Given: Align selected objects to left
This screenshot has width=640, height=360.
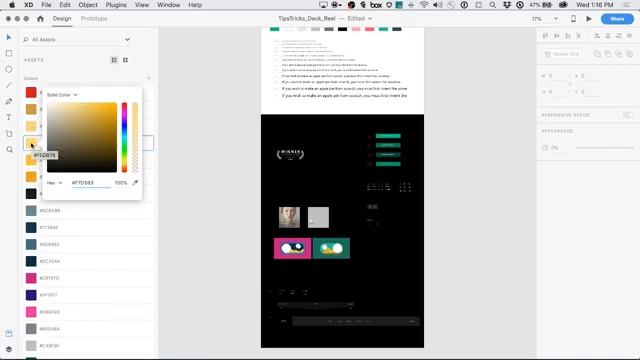Looking at the screenshot, I should pyautogui.click(x=597, y=36).
